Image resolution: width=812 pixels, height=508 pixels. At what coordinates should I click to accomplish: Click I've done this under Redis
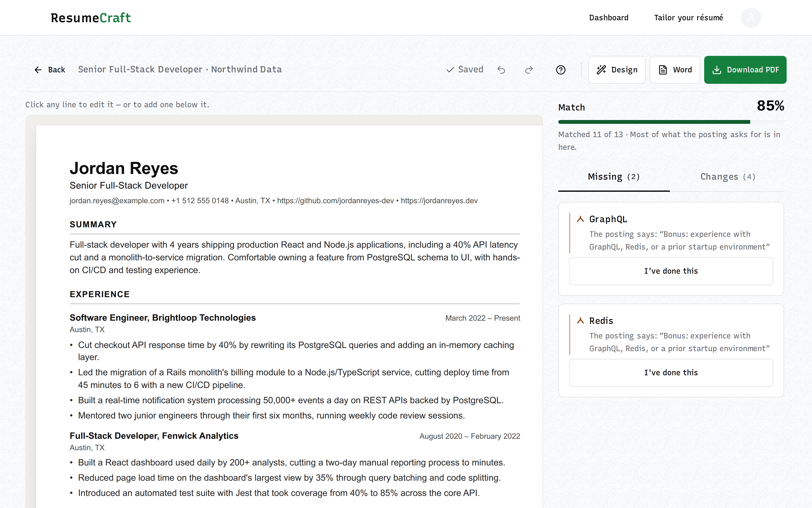671,373
